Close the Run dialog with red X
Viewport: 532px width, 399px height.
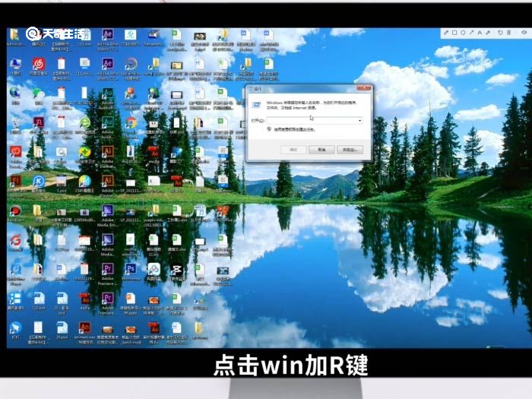click(x=364, y=89)
